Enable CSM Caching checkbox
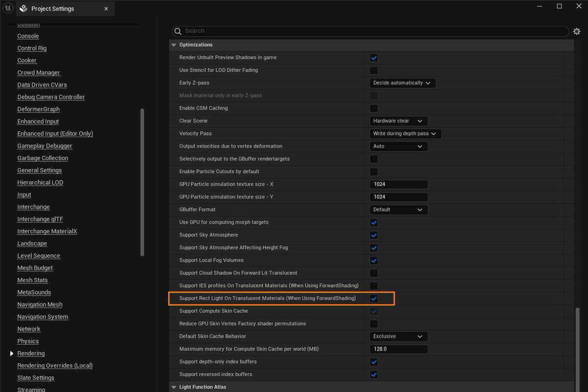588x392 pixels. point(374,108)
